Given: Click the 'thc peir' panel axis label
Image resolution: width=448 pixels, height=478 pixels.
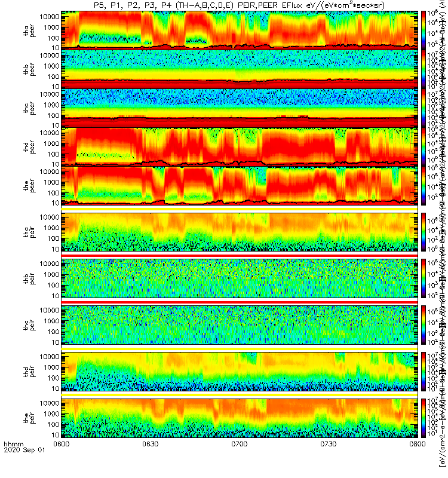Looking at the screenshot, I should pos(29,325).
